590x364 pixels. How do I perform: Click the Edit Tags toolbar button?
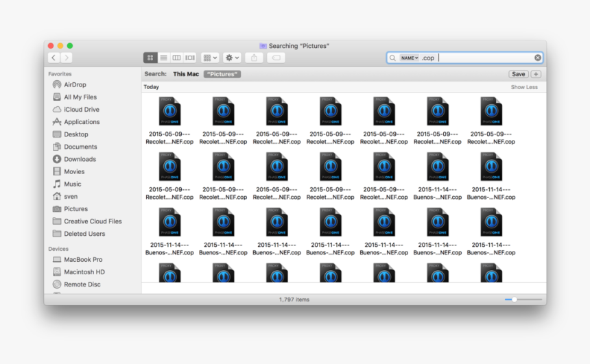click(x=276, y=58)
